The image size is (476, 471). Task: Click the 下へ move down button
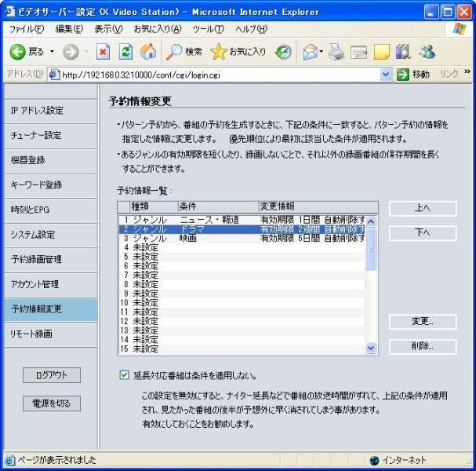pos(423,233)
